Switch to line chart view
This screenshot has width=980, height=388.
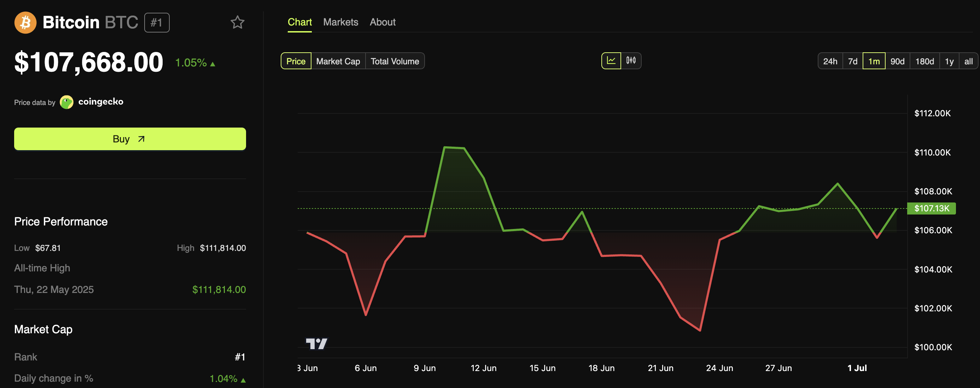coord(611,61)
